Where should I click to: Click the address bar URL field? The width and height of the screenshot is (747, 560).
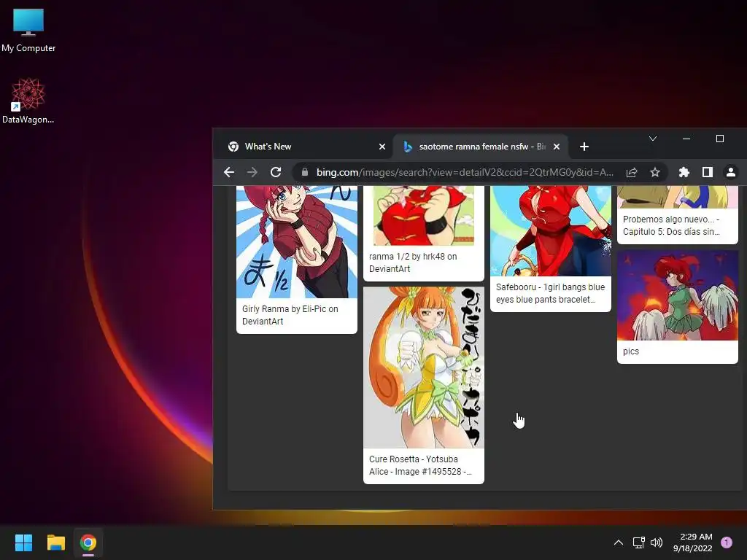pyautogui.click(x=465, y=172)
